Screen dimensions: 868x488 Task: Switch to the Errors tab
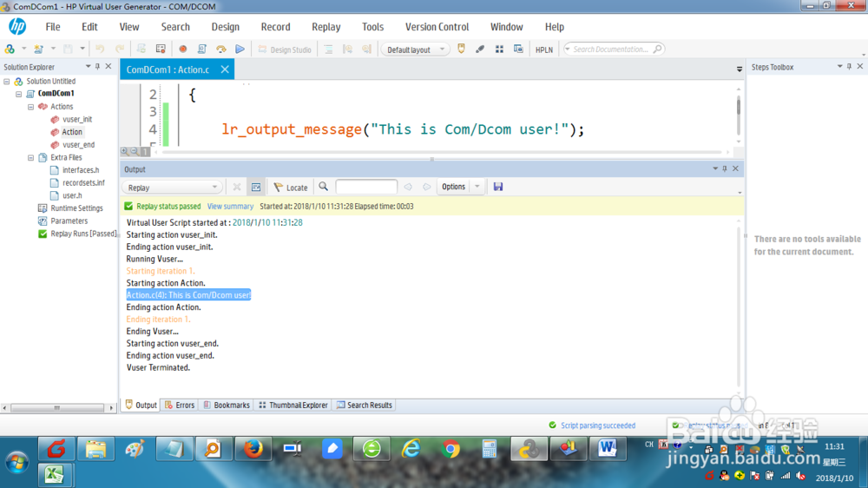click(x=180, y=406)
